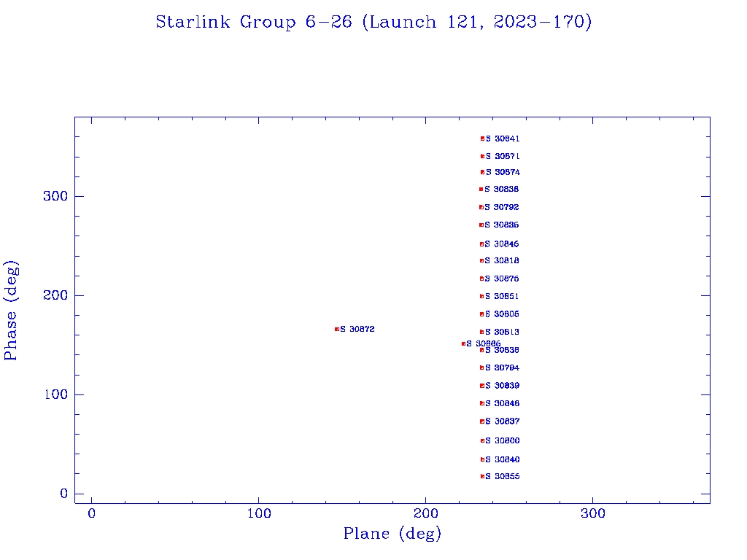Click the "S 30872" satellite label
This screenshot has height=560, width=747.
pyautogui.click(x=357, y=329)
